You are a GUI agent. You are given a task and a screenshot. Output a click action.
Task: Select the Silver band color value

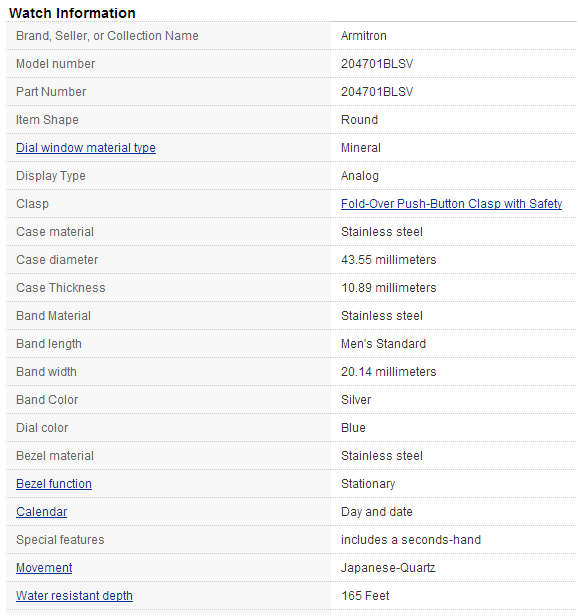(356, 400)
